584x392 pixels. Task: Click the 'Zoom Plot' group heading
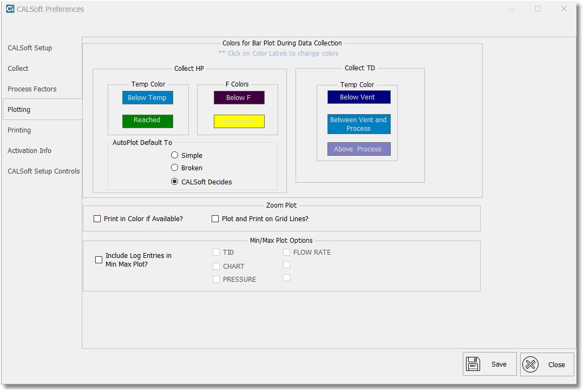click(x=281, y=205)
